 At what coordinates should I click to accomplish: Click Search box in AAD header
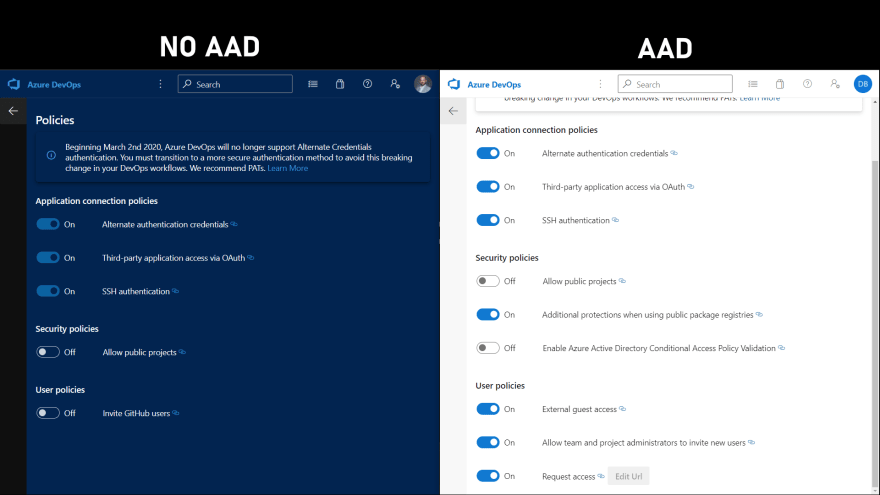pos(675,84)
